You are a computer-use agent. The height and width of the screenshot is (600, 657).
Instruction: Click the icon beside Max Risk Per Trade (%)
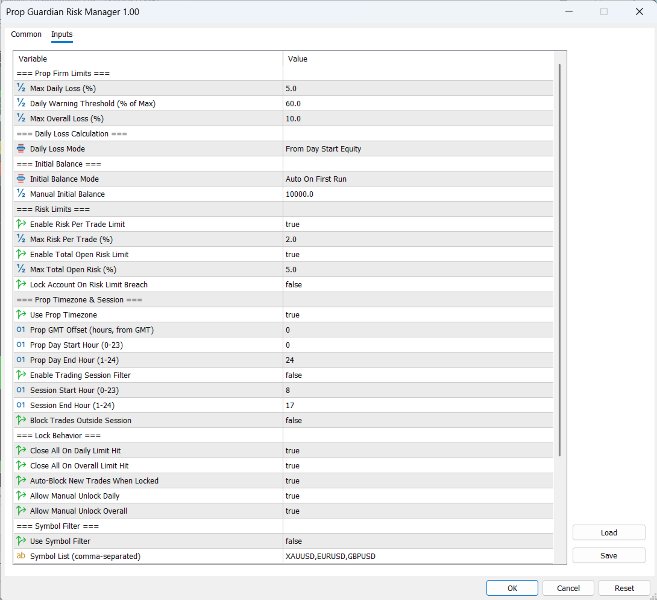tap(21, 239)
